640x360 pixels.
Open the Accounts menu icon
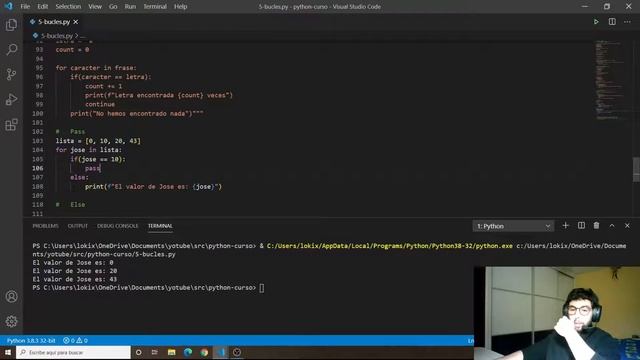click(11, 296)
